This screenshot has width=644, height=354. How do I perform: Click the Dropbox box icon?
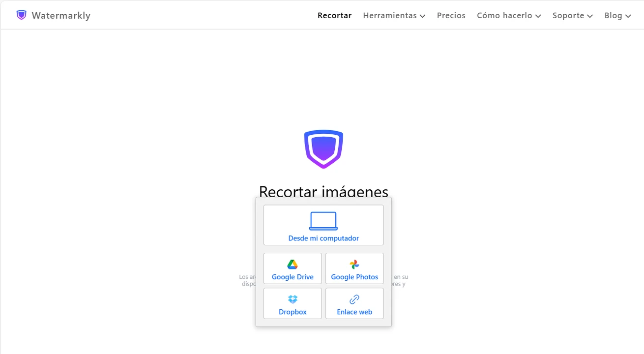293,299
